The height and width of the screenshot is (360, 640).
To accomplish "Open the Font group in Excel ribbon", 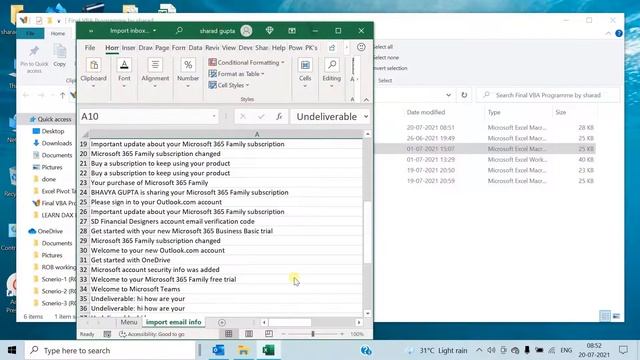I will point(124,73).
